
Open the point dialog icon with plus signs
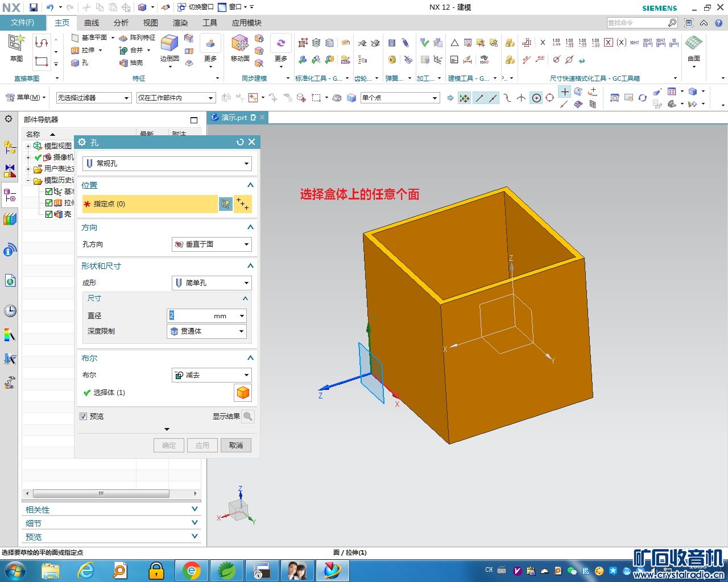243,204
